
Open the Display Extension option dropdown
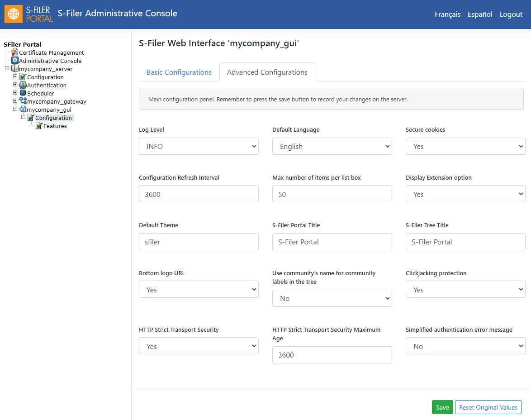(465, 194)
